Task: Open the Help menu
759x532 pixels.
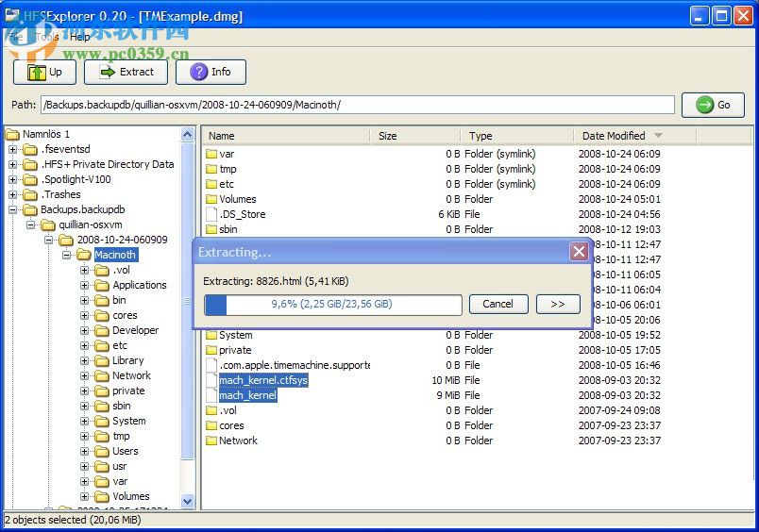Action: (x=80, y=37)
